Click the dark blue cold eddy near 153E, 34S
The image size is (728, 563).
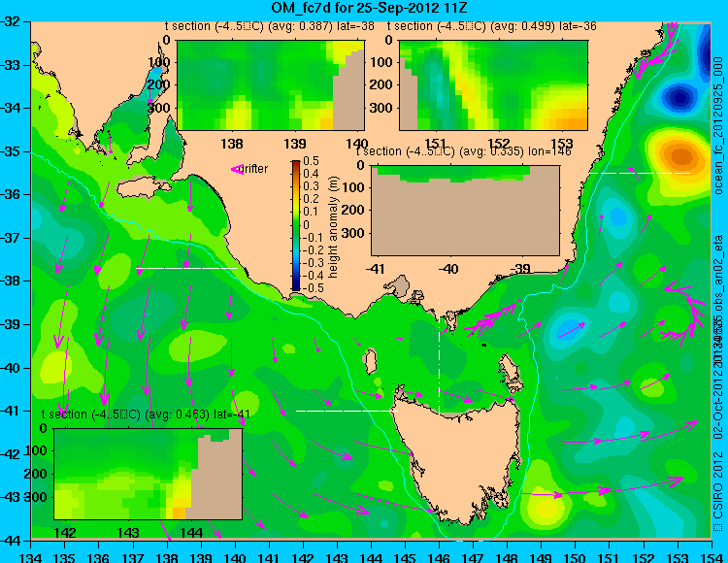click(679, 98)
